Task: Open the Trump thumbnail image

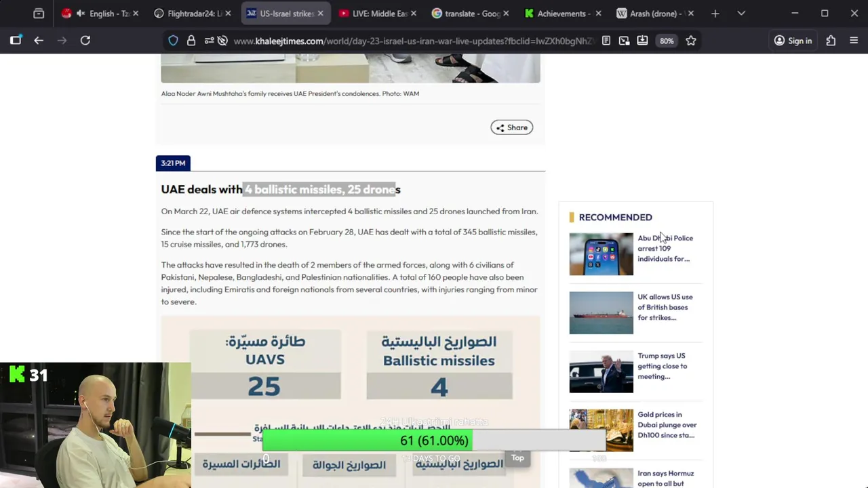Action: pyautogui.click(x=601, y=371)
